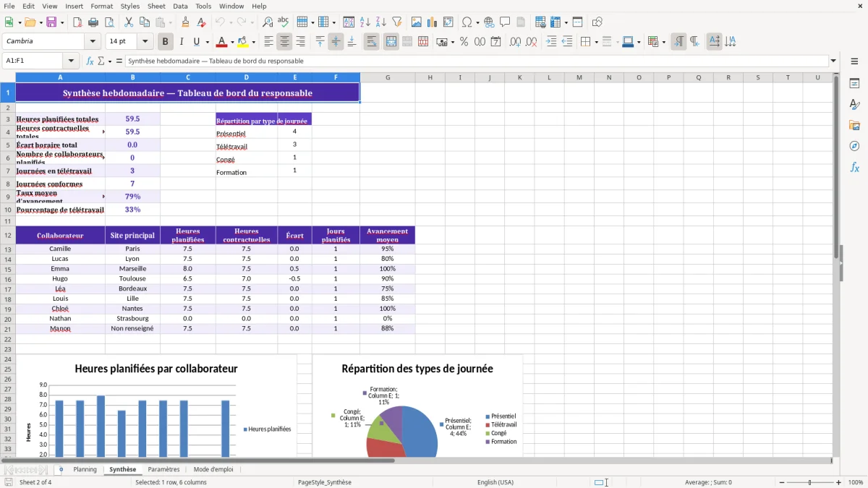Open the Format menu

point(101,6)
